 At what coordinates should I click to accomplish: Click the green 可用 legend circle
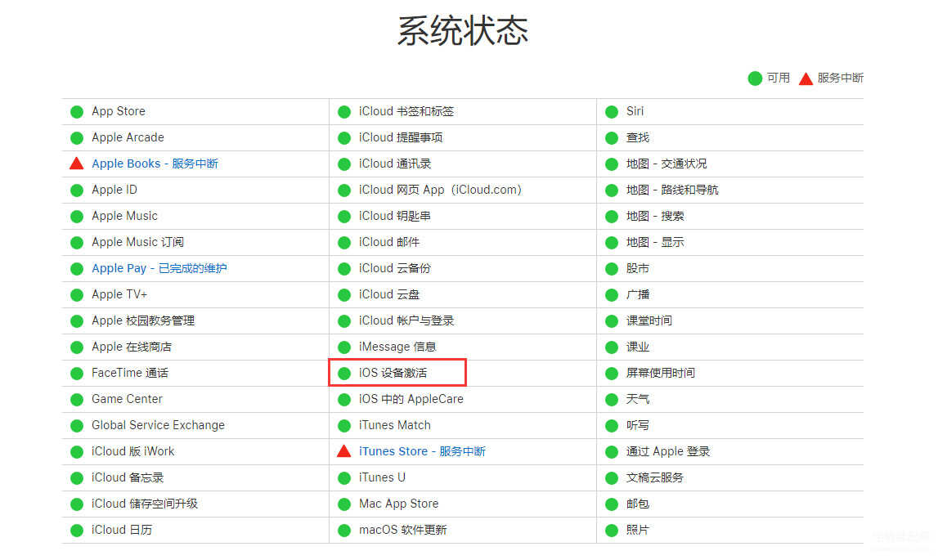(x=755, y=78)
